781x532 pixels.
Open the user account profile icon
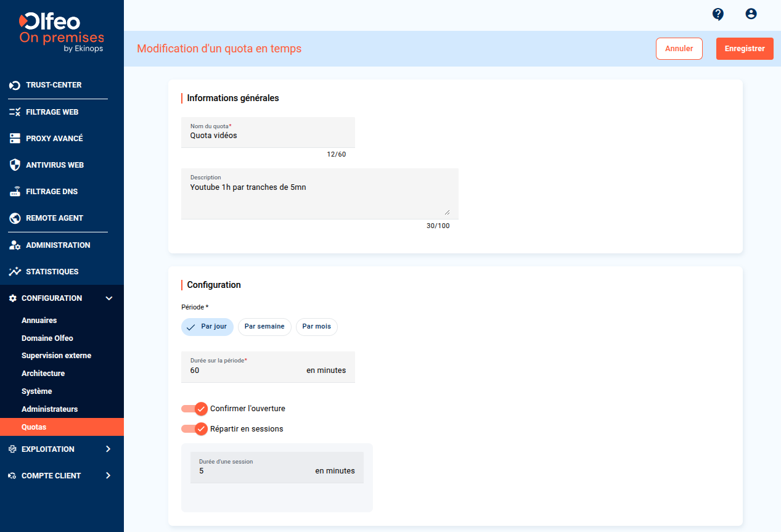751,14
